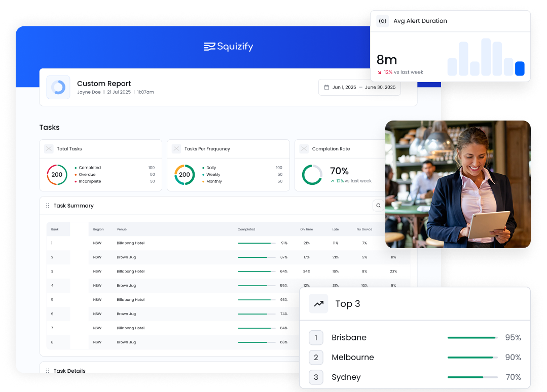
Task: Grab the Task Summary drag handle
Action: click(x=48, y=206)
